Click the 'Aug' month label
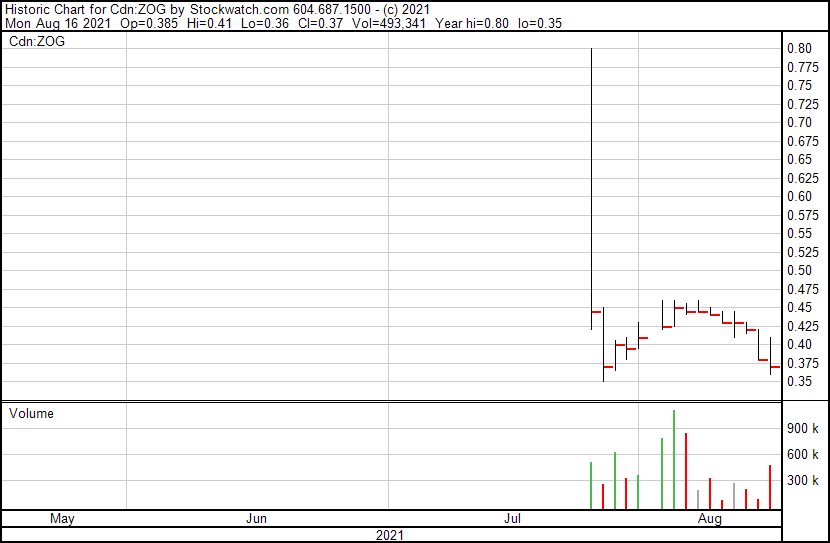Screen dimensions: 830x543 [710, 519]
